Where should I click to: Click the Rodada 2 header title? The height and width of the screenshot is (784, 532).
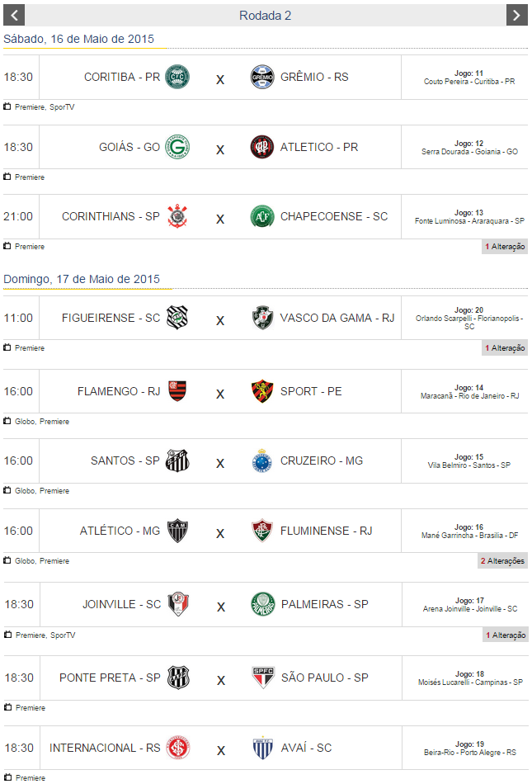pyautogui.click(x=265, y=16)
